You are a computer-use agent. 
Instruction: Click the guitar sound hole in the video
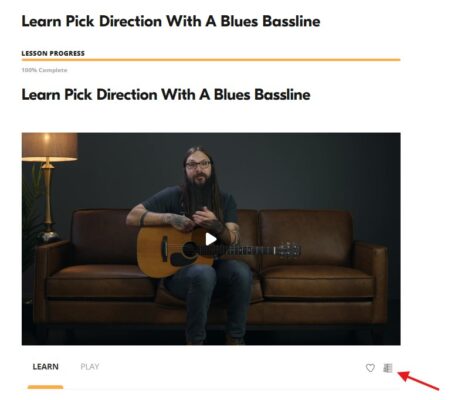click(189, 249)
